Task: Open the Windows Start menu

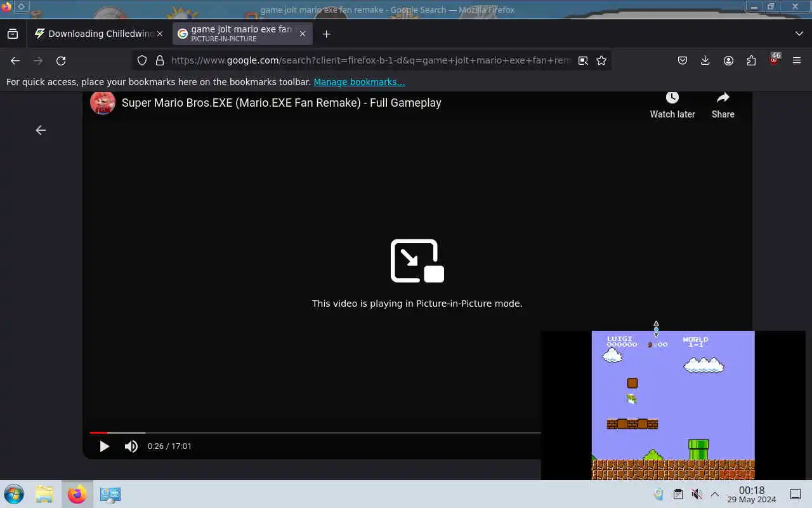Action: [14, 494]
